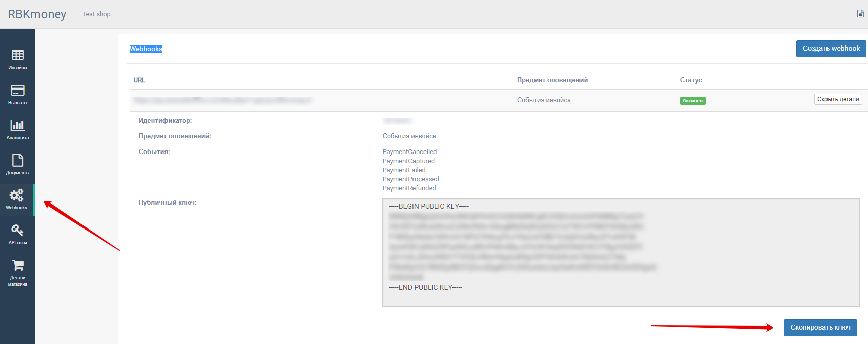Click the URL column header

tap(139, 80)
